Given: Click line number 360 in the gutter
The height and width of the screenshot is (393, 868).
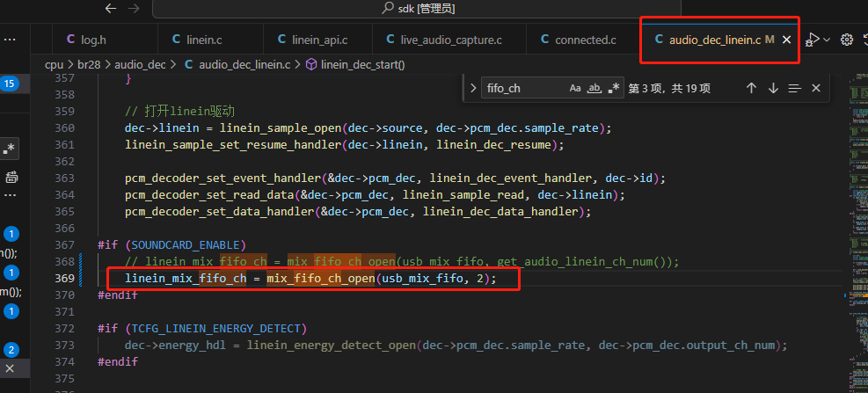Looking at the screenshot, I should pyautogui.click(x=65, y=127).
